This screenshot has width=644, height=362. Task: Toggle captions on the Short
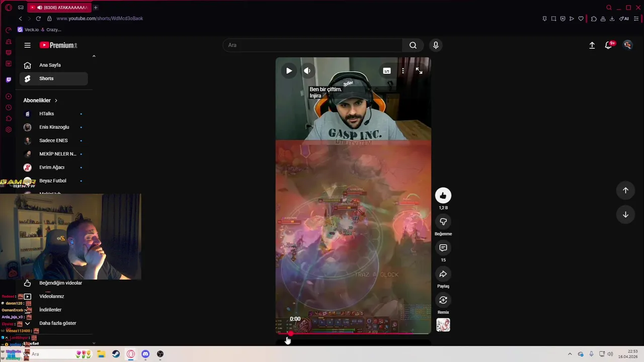point(387,71)
